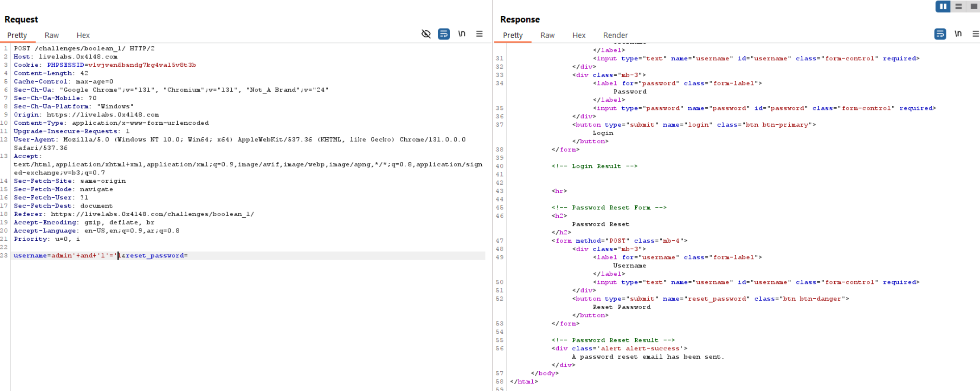Image resolution: width=980 pixels, height=391 pixels.
Task: Select side-by-side split layout icon
Action: 943,6
